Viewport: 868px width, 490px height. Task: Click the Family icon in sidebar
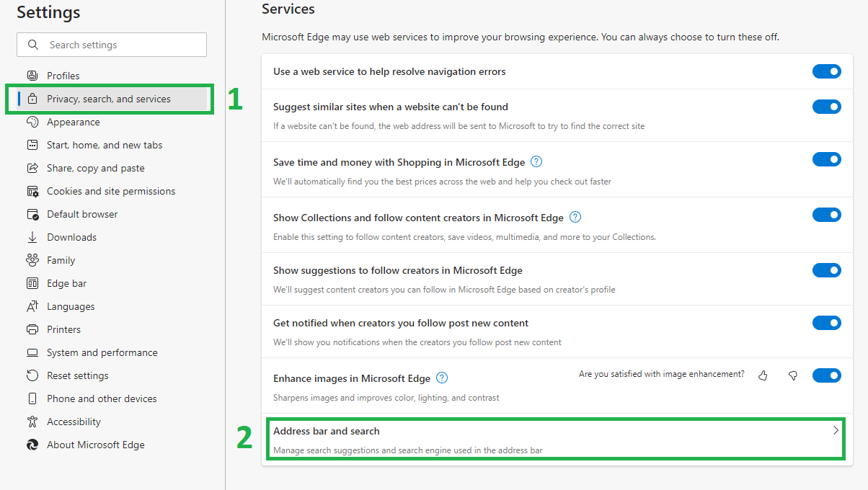point(32,260)
